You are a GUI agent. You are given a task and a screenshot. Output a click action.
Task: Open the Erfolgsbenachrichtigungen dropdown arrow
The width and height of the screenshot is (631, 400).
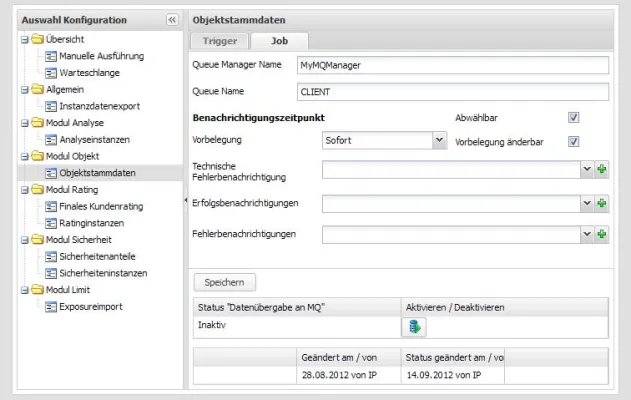[x=587, y=203]
